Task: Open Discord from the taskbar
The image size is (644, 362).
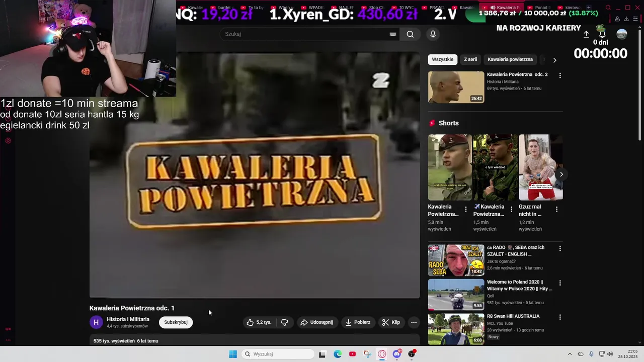Action: coord(397,354)
